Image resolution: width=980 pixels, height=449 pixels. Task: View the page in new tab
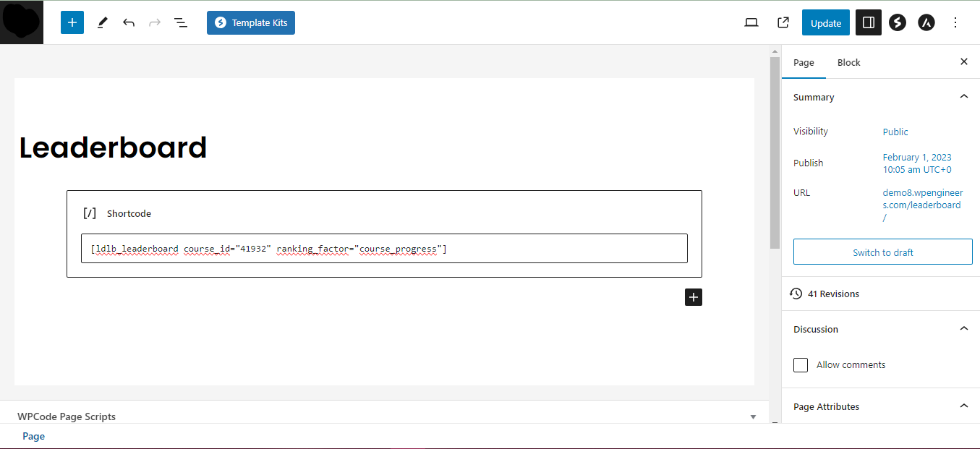click(x=783, y=22)
